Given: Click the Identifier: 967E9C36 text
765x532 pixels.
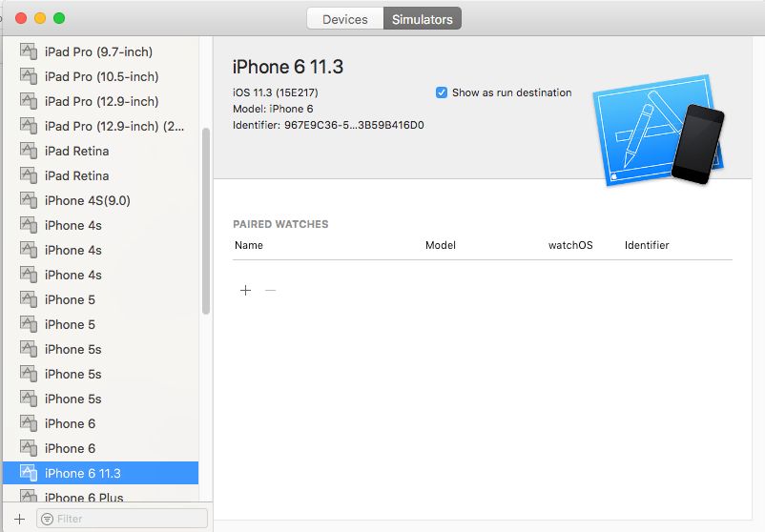Looking at the screenshot, I should 328,125.
